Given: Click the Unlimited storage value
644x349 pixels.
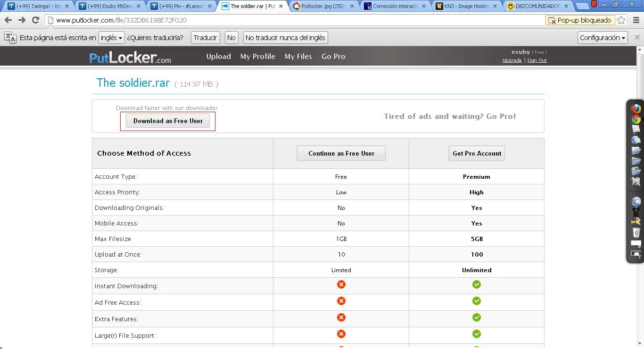Looking at the screenshot, I should click(477, 270).
